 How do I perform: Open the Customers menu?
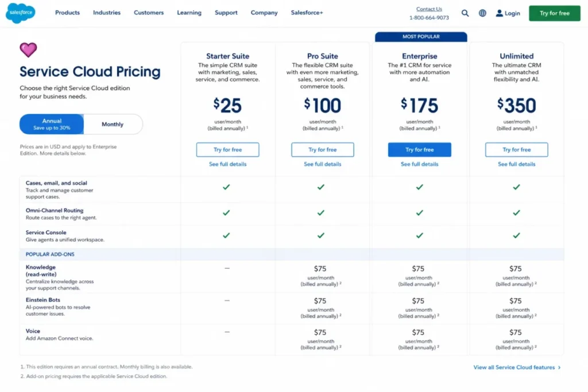pyautogui.click(x=149, y=13)
